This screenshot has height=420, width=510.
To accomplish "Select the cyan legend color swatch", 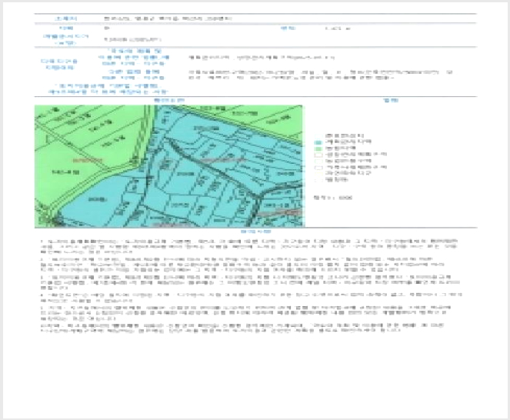I will [x=318, y=142].
